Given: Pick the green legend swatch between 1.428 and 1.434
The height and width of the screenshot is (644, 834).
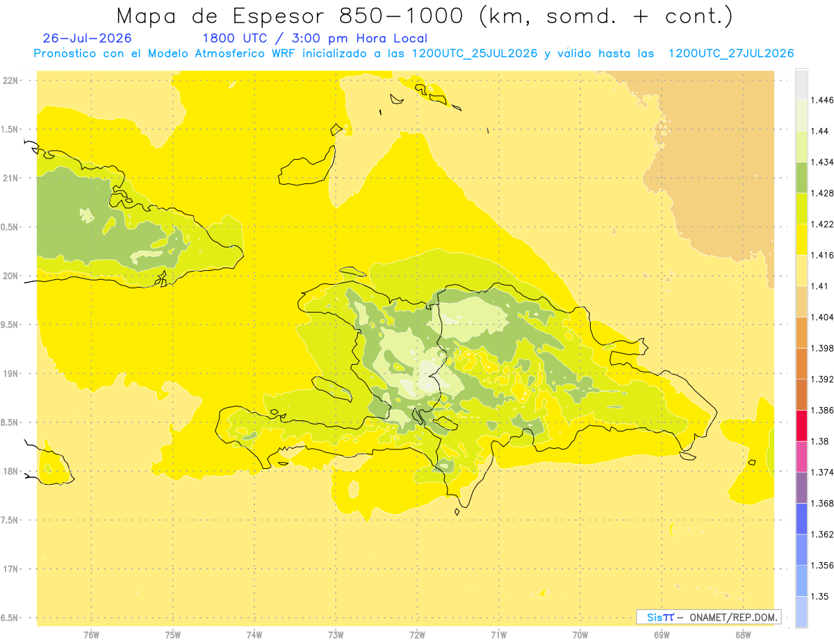Looking at the screenshot, I should click(801, 177).
